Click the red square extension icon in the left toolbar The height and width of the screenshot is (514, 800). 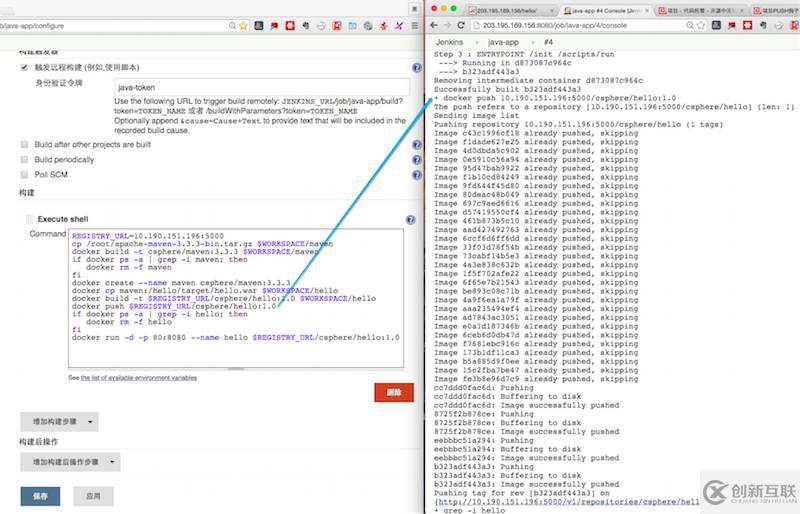290,26
